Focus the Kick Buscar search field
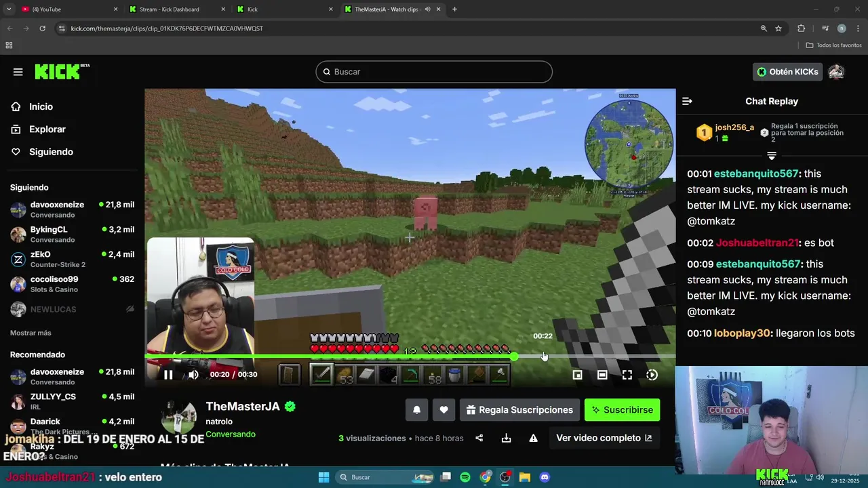868x488 pixels. (434, 72)
